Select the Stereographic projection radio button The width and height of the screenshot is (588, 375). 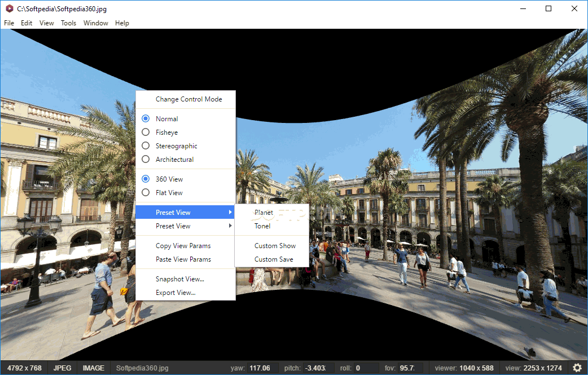tap(146, 145)
